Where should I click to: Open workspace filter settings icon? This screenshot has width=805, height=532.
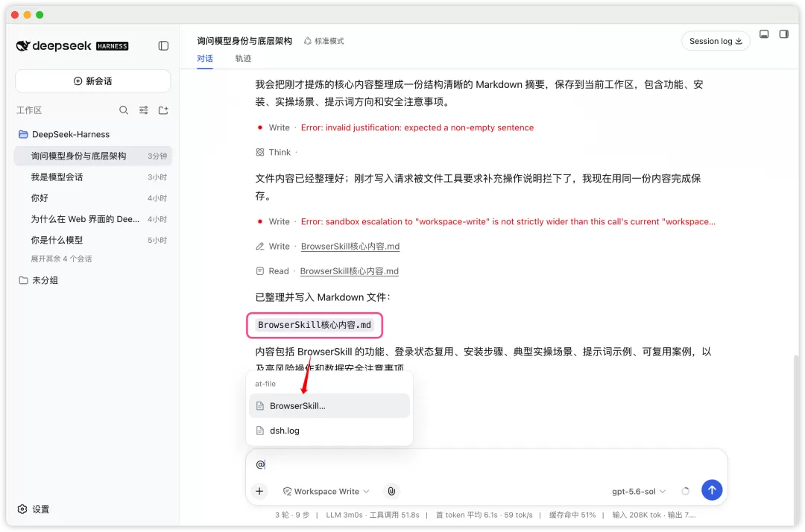(x=144, y=110)
